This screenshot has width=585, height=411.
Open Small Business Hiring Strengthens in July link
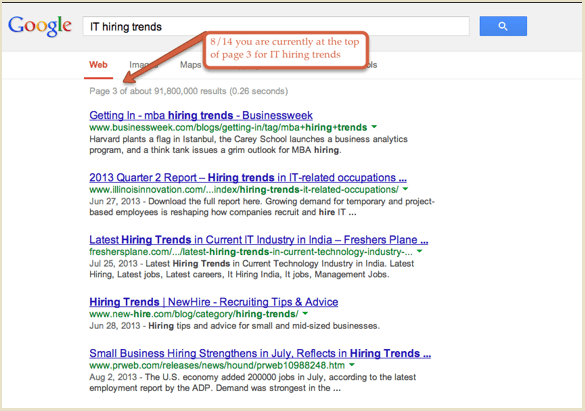click(260, 353)
